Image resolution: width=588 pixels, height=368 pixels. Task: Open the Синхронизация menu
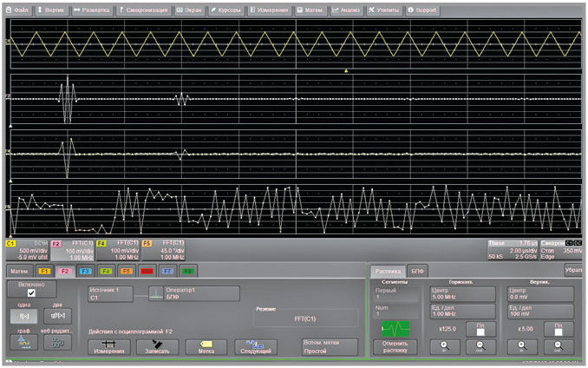click(143, 10)
